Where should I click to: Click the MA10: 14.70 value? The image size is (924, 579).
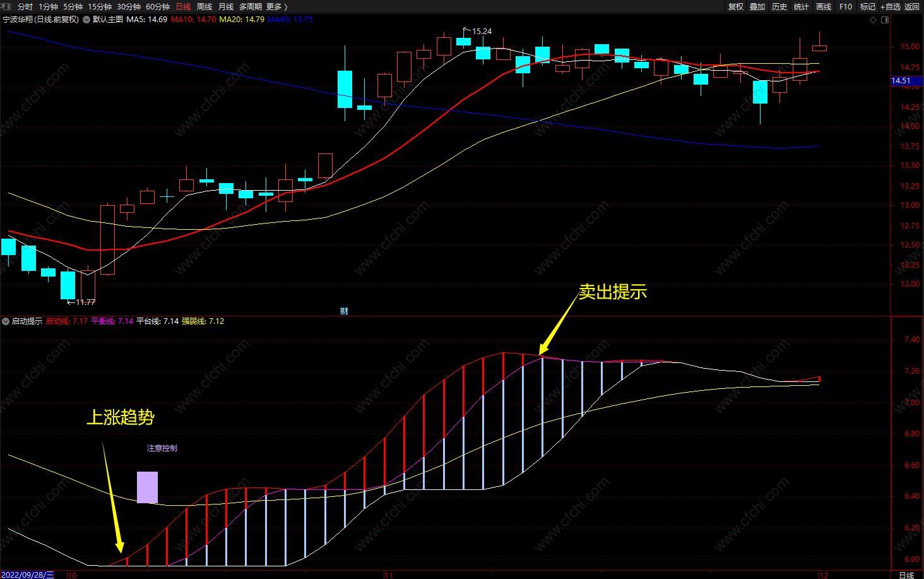click(x=193, y=20)
